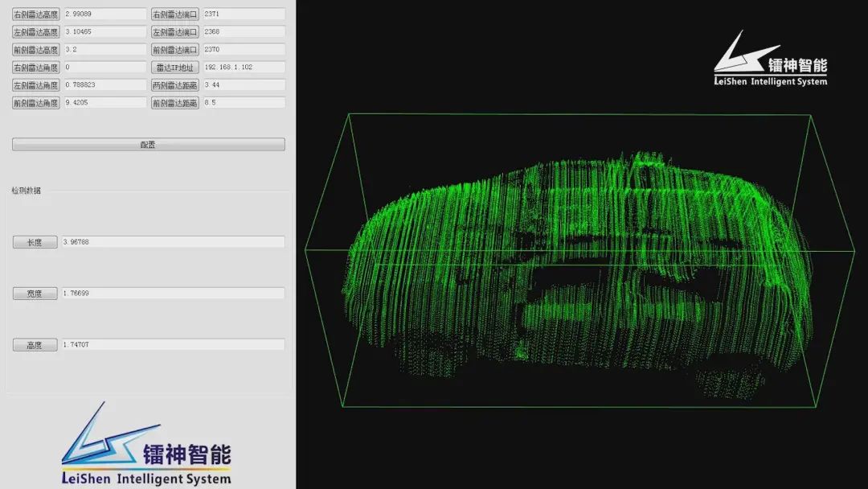The image size is (868, 489).
Task: Focus the radar IP address field 192.168.1.102
Action: tap(244, 68)
